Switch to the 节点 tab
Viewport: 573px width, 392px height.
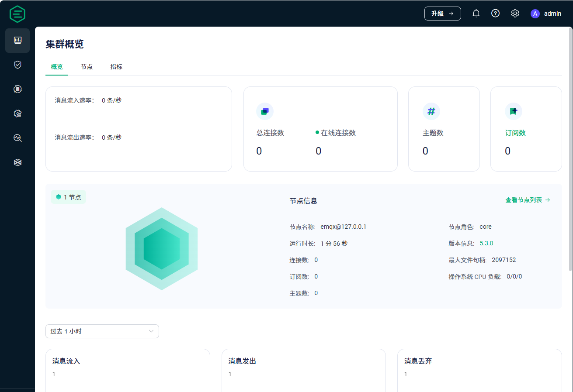[x=87, y=67]
